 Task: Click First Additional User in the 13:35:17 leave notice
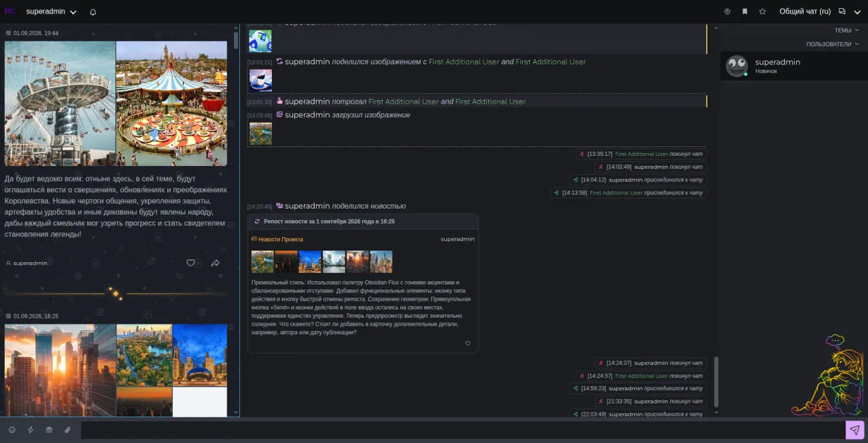point(642,154)
